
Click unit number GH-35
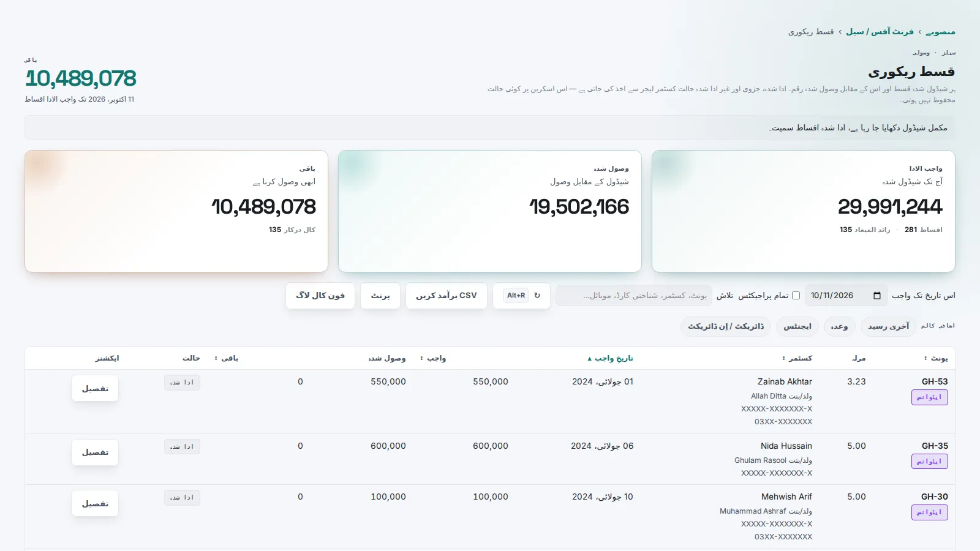935,446
